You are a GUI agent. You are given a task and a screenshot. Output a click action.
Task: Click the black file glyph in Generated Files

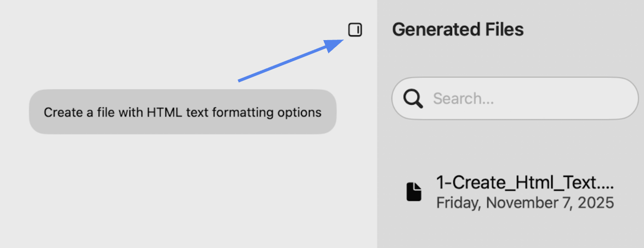pyautogui.click(x=414, y=192)
